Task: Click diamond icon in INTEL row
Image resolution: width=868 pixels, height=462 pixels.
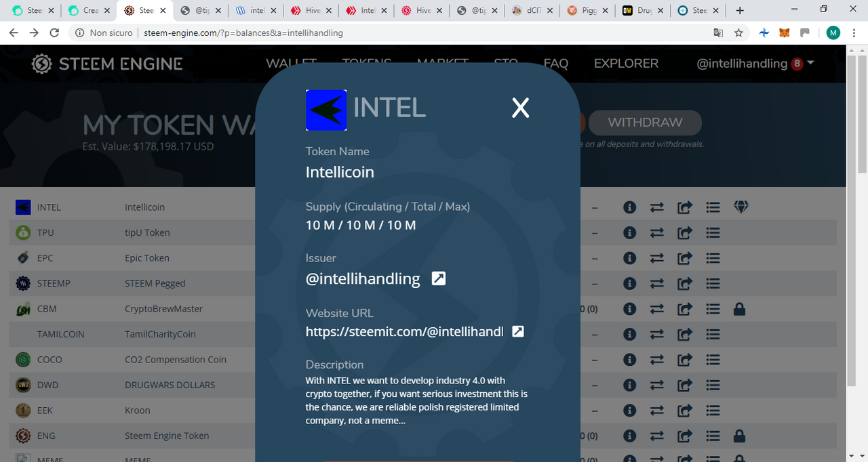Action: pyautogui.click(x=741, y=207)
